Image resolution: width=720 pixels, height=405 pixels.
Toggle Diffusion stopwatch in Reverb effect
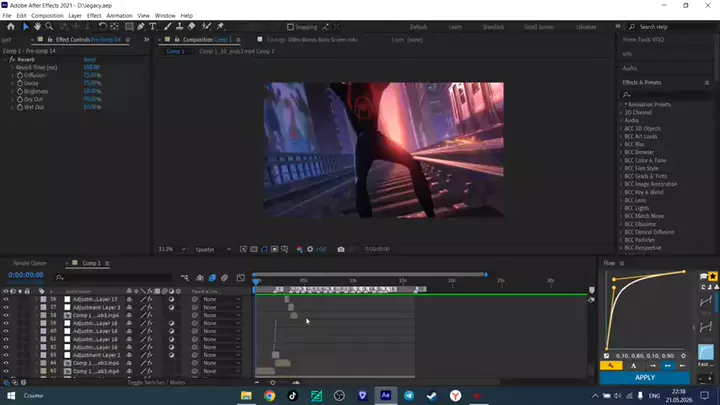[20, 75]
